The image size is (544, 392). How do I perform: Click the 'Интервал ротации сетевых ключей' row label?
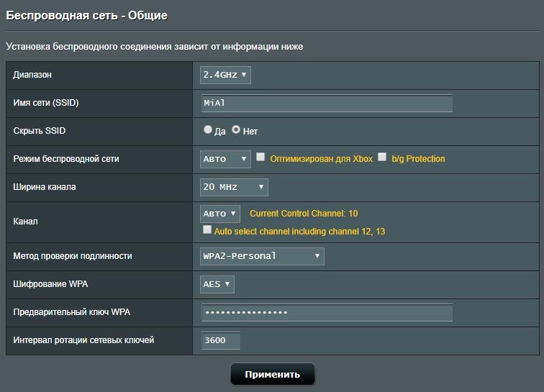(x=83, y=340)
